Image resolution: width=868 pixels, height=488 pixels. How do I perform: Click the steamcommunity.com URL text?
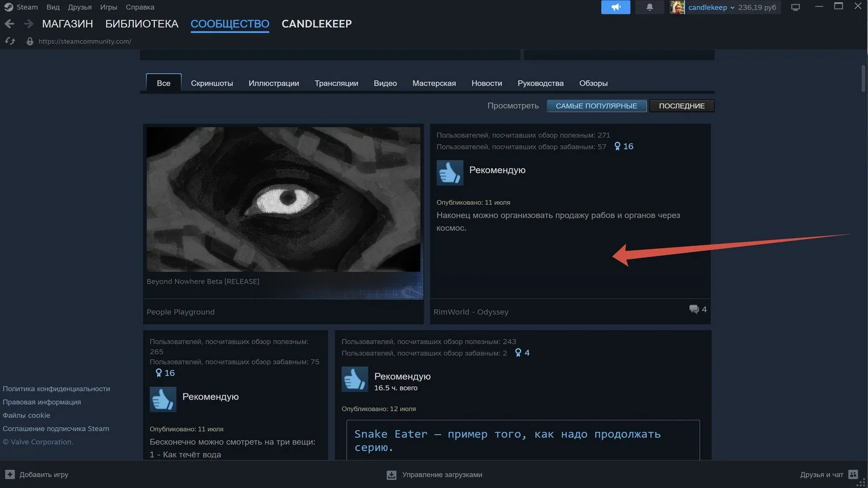pyautogui.click(x=85, y=42)
